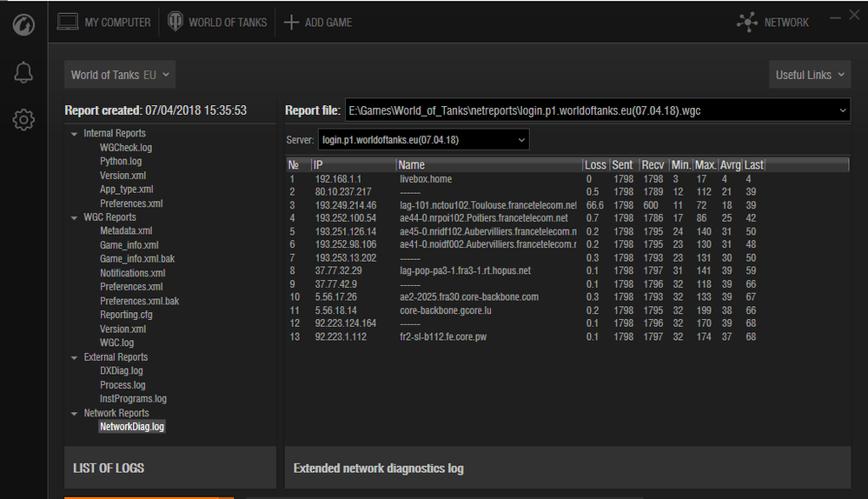Select row with IP 37.77.42.9
The width and height of the screenshot is (868, 499).
(x=567, y=284)
